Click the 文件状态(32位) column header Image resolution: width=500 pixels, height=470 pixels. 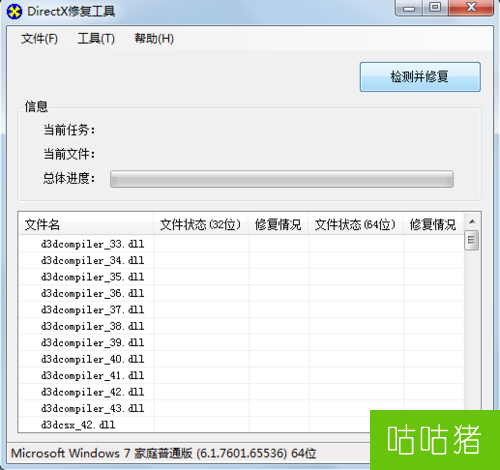201,224
